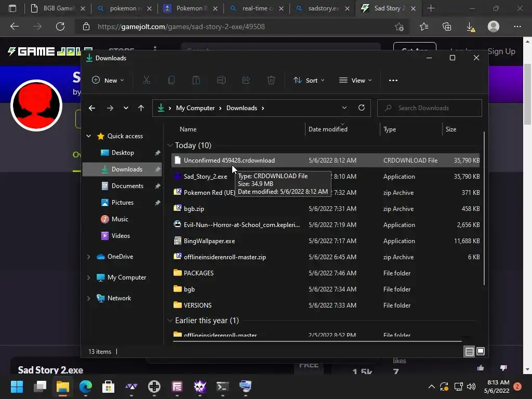Open Edge Favorites star list icon
The image size is (532, 399).
pyautogui.click(x=424, y=26)
